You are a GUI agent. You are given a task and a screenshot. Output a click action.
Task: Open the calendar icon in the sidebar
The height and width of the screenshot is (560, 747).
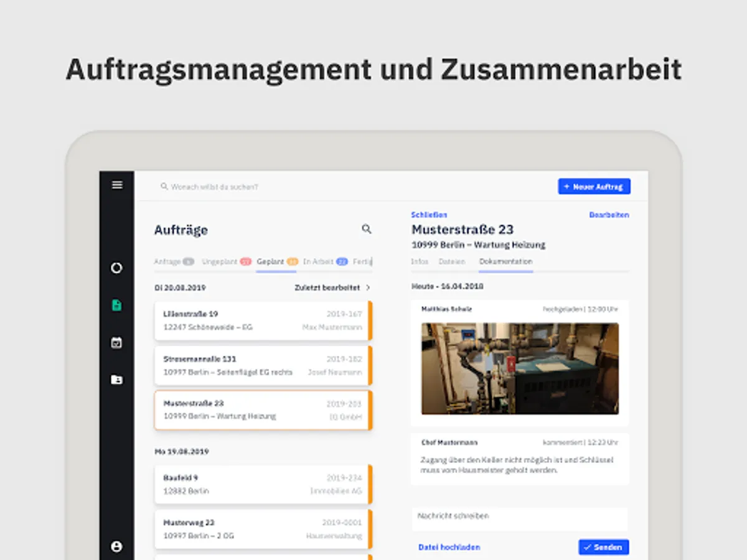[x=116, y=342]
